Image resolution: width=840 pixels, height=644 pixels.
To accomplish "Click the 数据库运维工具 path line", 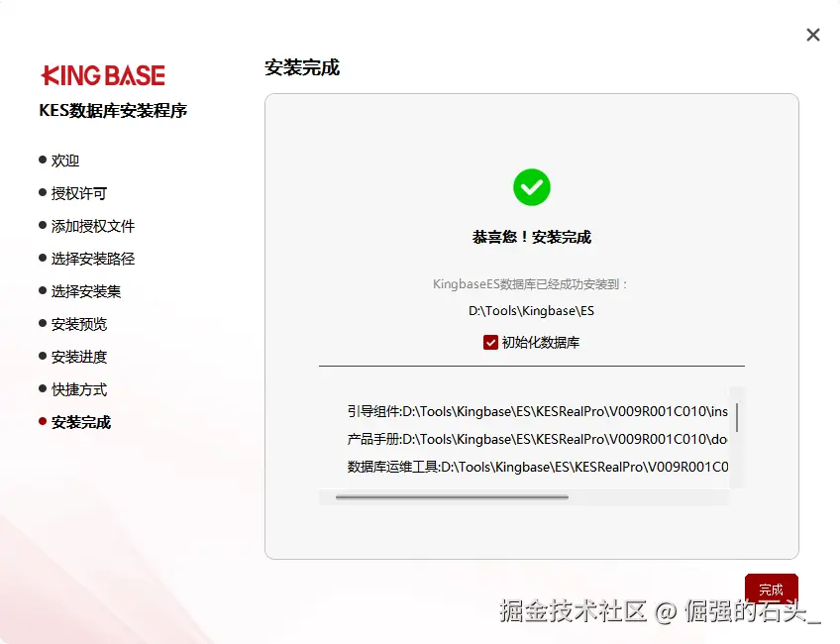I will pyautogui.click(x=537, y=468).
